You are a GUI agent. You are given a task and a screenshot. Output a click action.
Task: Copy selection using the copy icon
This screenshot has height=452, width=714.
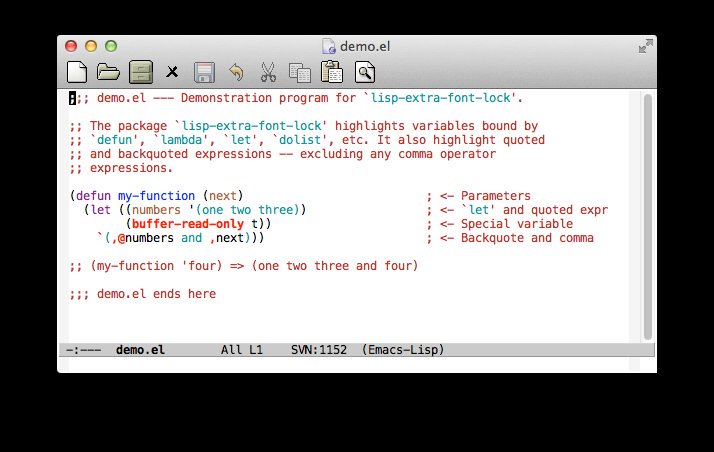click(299, 71)
